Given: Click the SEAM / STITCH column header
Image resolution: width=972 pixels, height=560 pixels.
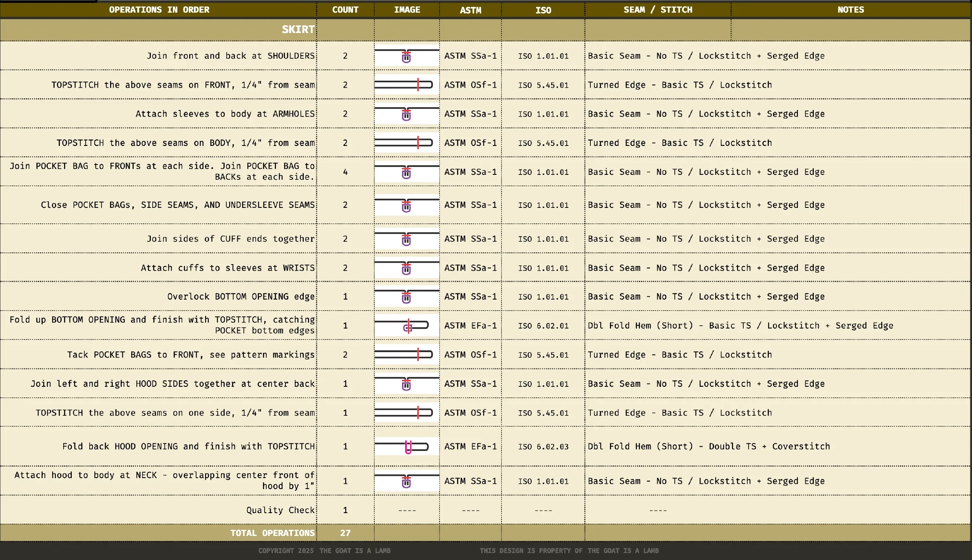Looking at the screenshot, I should coord(658,10).
